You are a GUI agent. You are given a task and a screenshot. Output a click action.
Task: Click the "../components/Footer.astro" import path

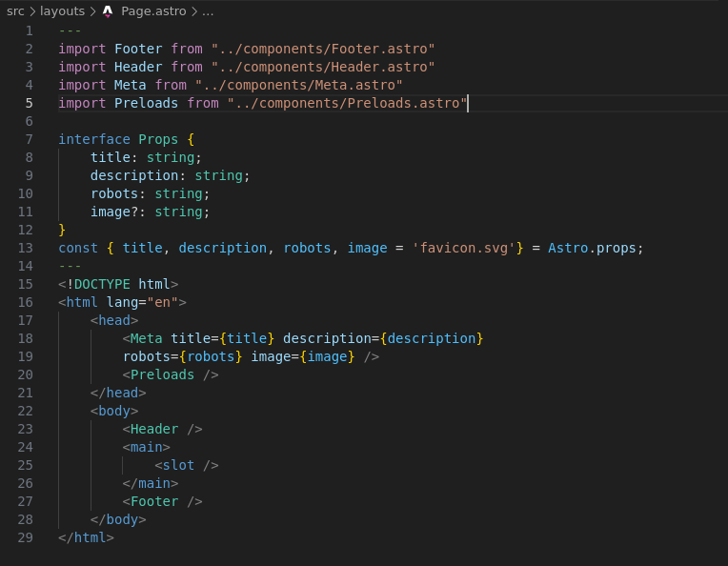pyautogui.click(x=323, y=49)
